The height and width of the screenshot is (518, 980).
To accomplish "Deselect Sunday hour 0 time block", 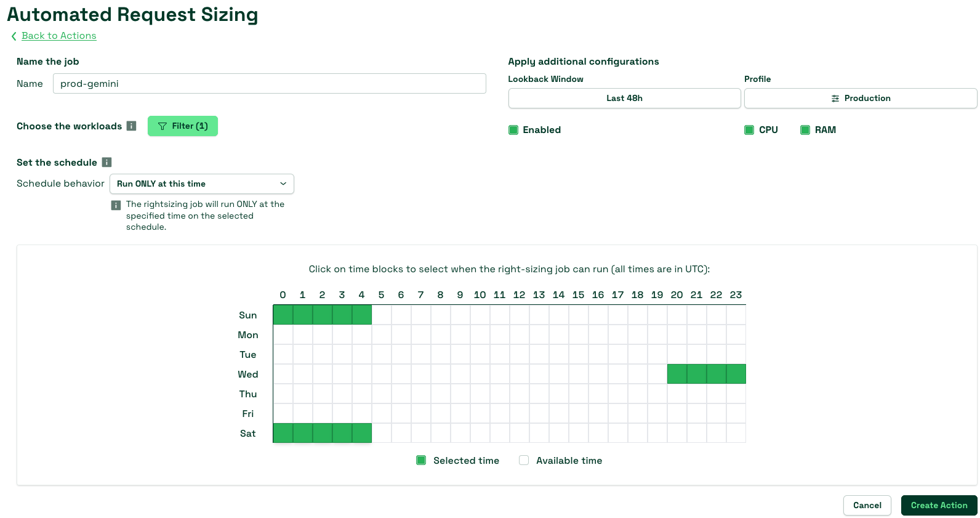I will pos(283,315).
